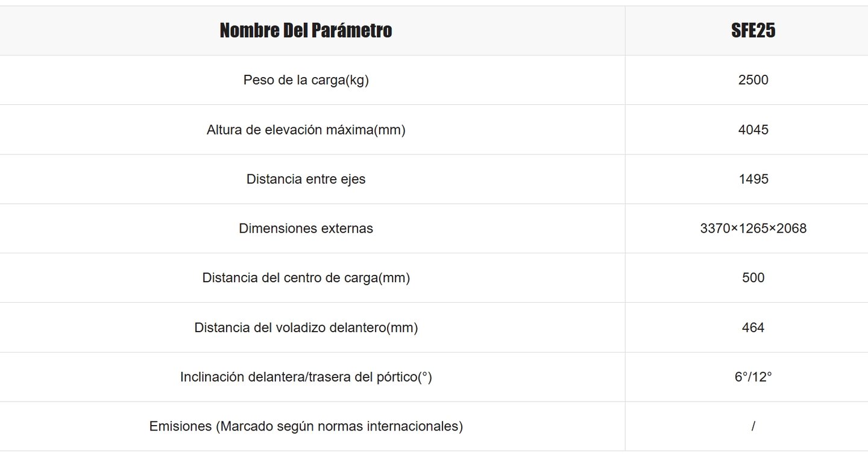This screenshot has width=868, height=454.
Task: Click the 2500 load weight value
Action: tap(753, 80)
